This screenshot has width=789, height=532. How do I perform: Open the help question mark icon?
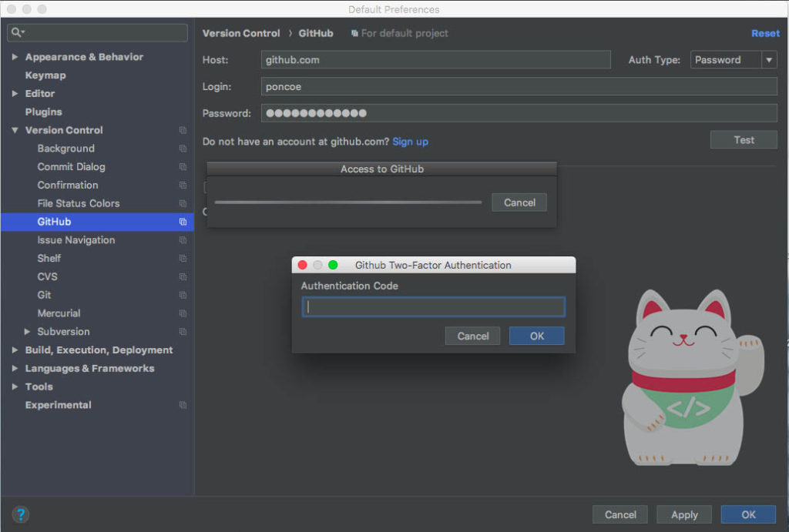point(21,514)
